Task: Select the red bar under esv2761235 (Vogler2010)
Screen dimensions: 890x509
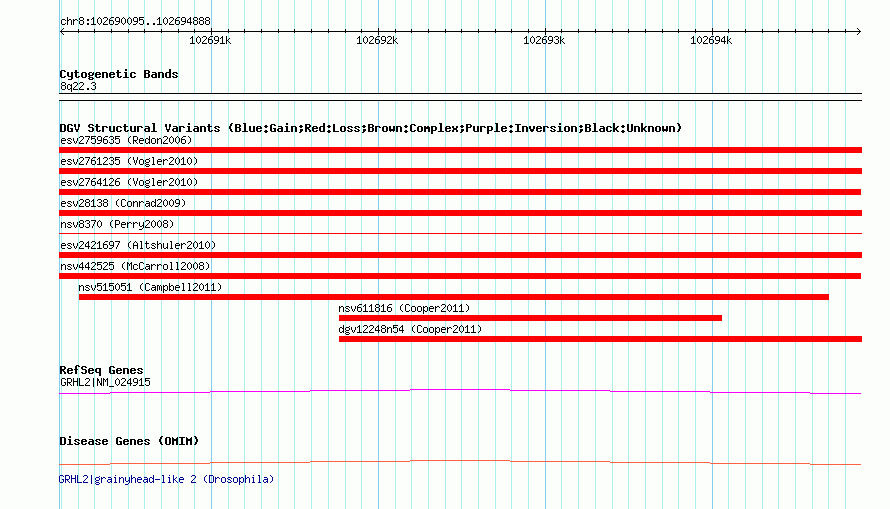Action: (460, 171)
